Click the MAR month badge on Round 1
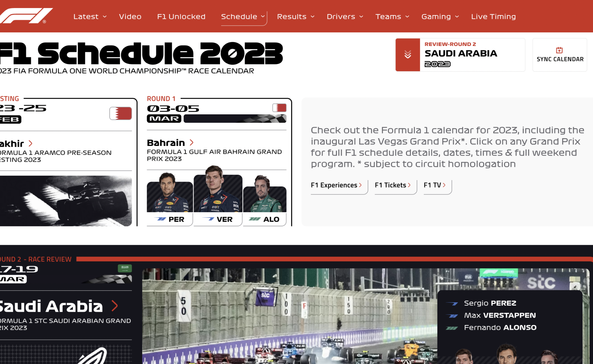This screenshot has width=593, height=364. tap(164, 118)
